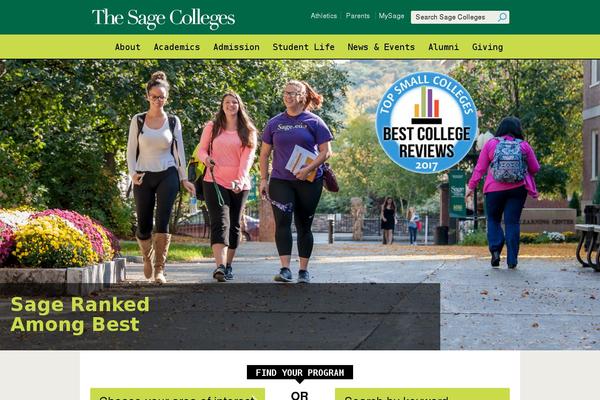Expand the Choose your area of interest dropdown
The width and height of the screenshot is (600, 400).
pyautogui.click(x=178, y=394)
